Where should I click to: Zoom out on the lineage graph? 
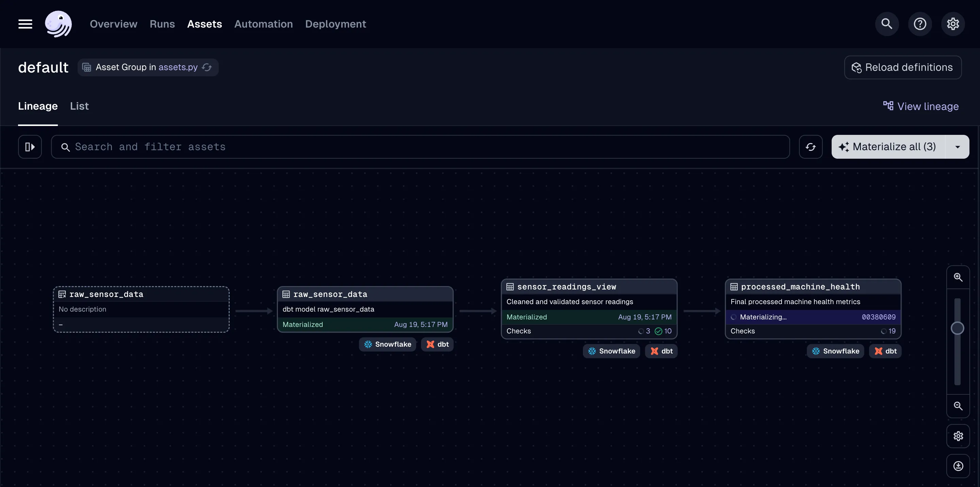pyautogui.click(x=958, y=406)
